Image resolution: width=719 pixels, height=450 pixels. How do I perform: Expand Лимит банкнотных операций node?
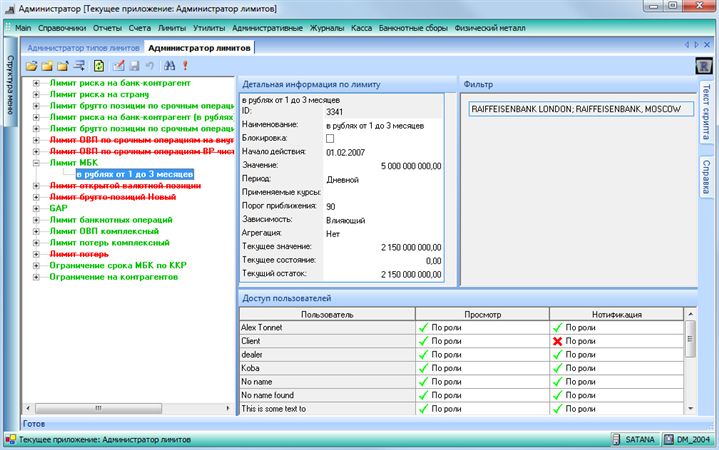pos(36,220)
